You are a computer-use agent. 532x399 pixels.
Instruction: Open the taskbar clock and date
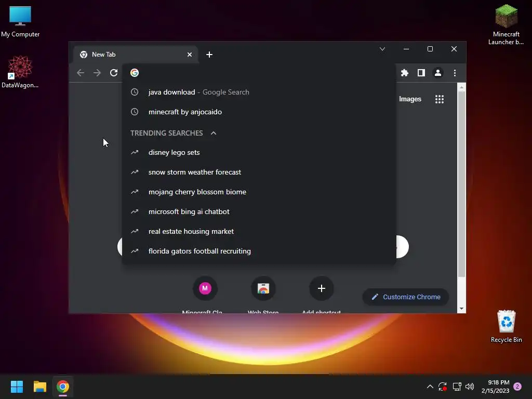click(x=495, y=387)
